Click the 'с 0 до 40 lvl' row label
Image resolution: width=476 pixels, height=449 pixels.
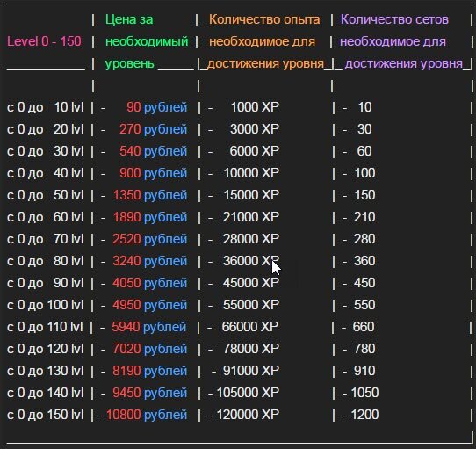[x=46, y=173]
